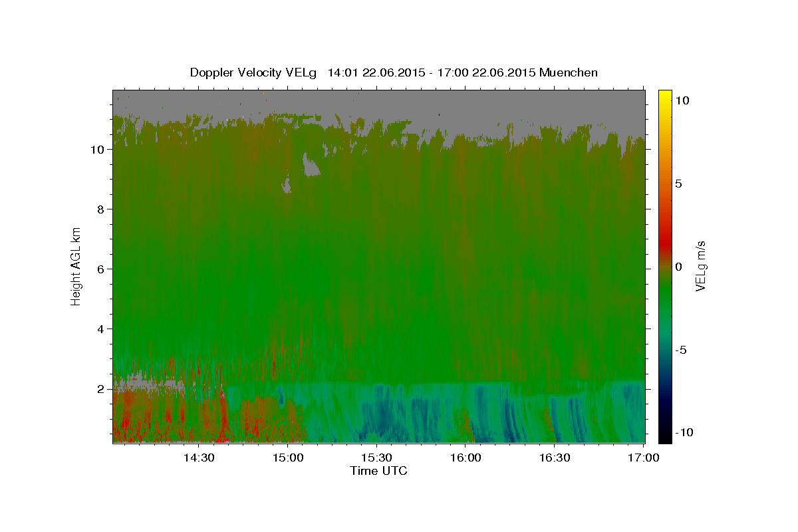798x532 pixels.
Task: Select the 14:30 time tick label
Action: click(198, 458)
